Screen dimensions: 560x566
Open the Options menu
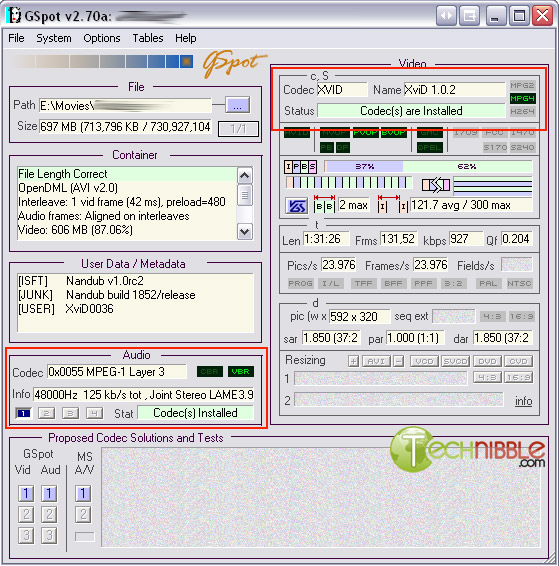101,38
